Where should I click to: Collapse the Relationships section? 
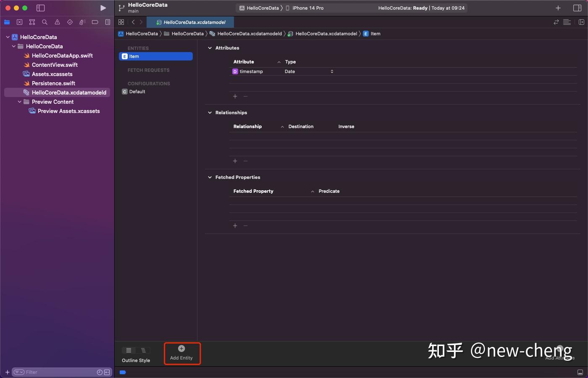click(x=210, y=113)
